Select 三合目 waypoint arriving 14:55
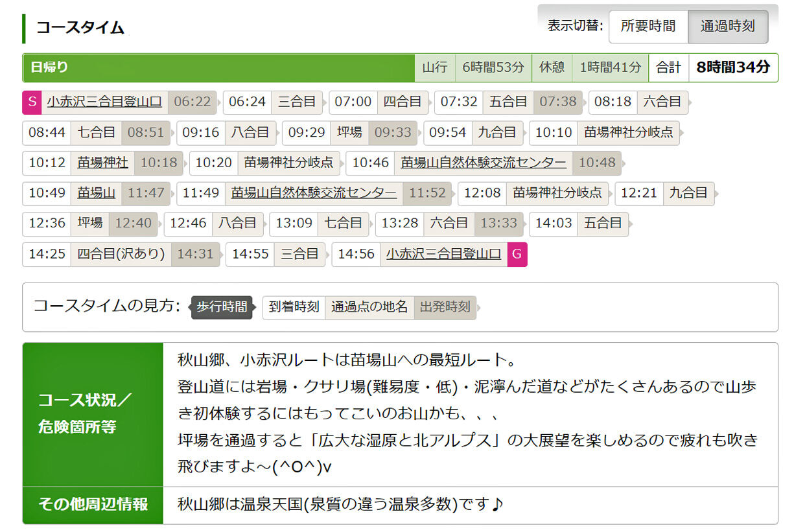The width and height of the screenshot is (794, 532). [299, 254]
